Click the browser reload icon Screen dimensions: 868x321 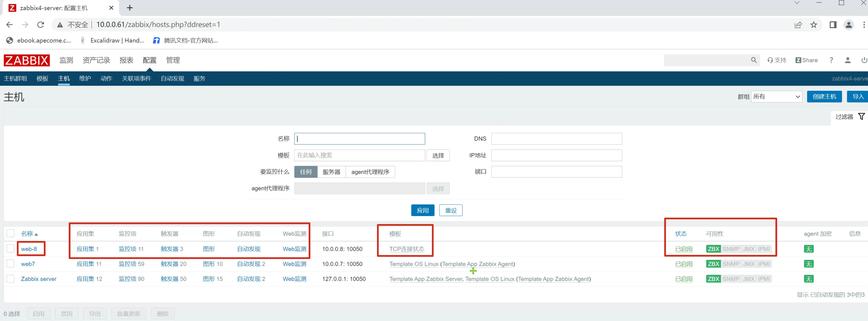tap(41, 25)
